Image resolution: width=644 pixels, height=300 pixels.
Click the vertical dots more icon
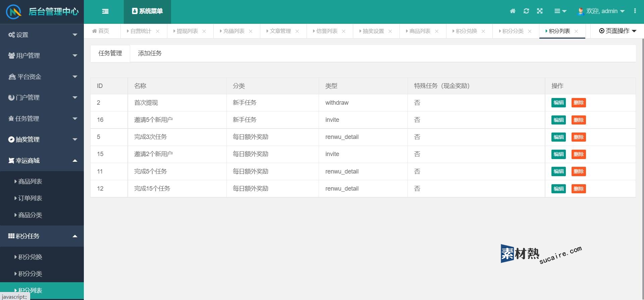(635, 11)
